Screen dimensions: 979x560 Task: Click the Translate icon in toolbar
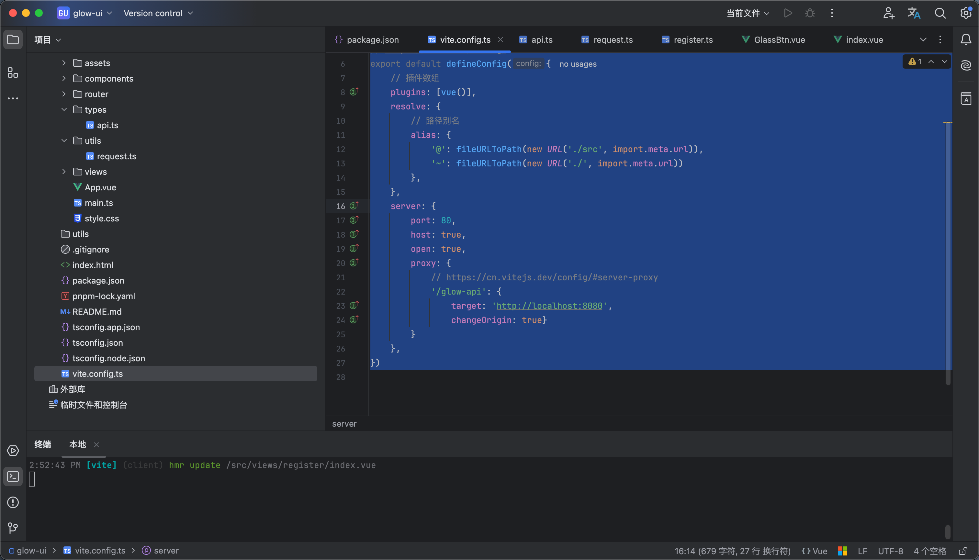pyautogui.click(x=914, y=13)
